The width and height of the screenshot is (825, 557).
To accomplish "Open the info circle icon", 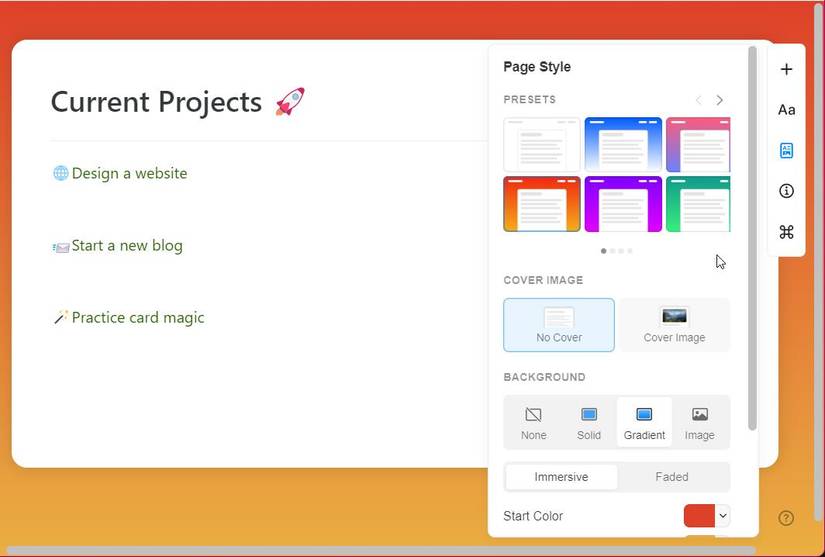I will point(786,191).
